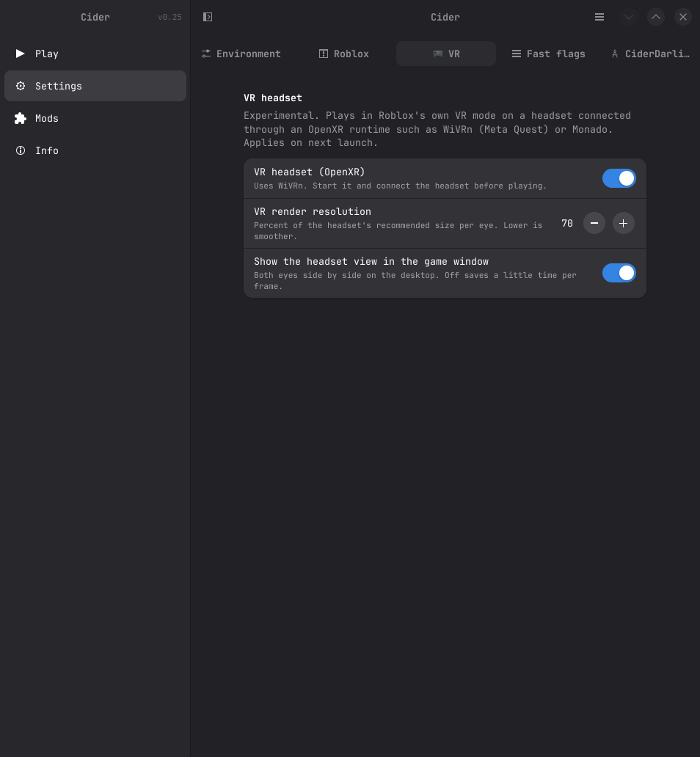Click the v0.25 version label
Image resolution: width=700 pixels, height=757 pixels.
(169, 18)
